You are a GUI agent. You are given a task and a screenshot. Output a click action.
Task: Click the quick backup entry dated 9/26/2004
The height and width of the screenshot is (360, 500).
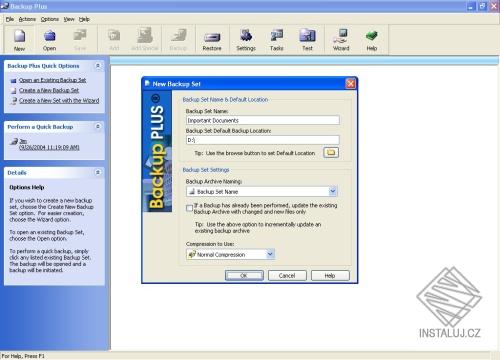click(49, 144)
